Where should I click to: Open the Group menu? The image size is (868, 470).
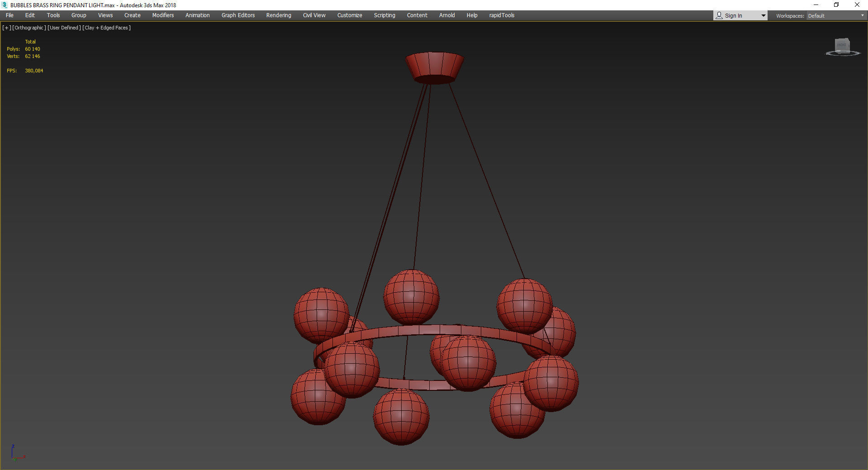pyautogui.click(x=79, y=15)
